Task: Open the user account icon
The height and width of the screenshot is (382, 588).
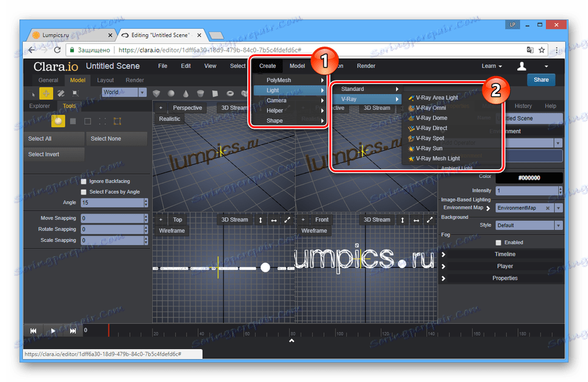Action: coord(522,66)
